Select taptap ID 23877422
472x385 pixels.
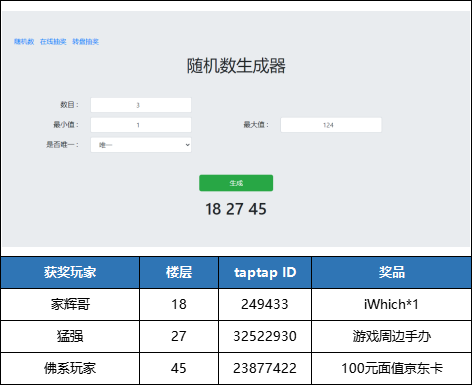coord(265,368)
